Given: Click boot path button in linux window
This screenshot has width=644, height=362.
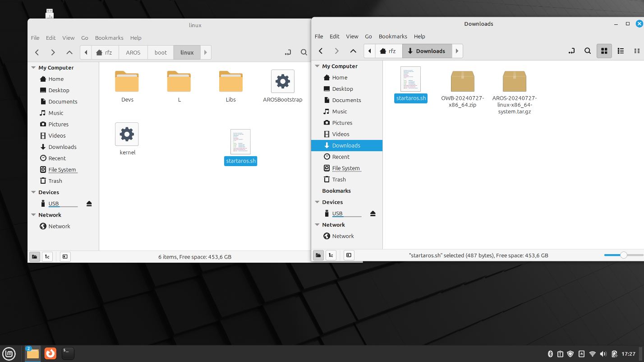Looking at the screenshot, I should pyautogui.click(x=161, y=52).
